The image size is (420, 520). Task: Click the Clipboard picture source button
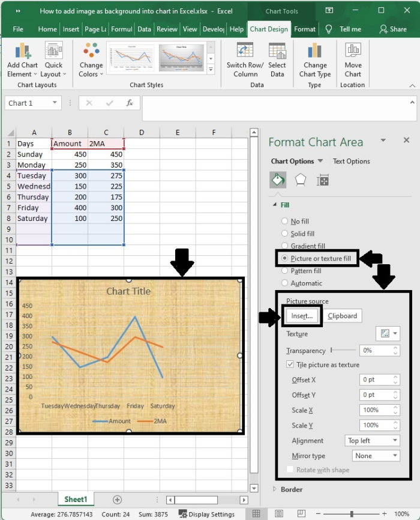342,316
